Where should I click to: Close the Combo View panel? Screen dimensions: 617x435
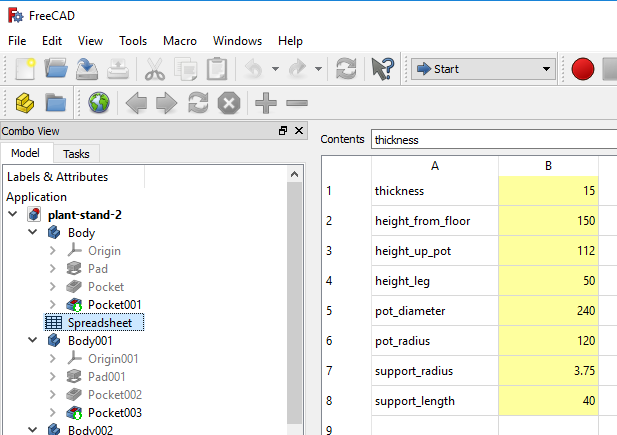pos(299,130)
